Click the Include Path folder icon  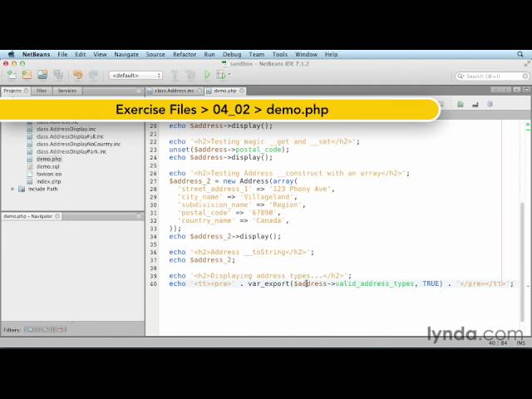pyautogui.click(x=22, y=189)
